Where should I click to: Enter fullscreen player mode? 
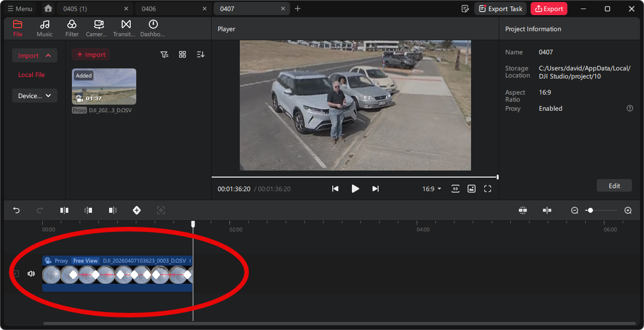tap(487, 189)
